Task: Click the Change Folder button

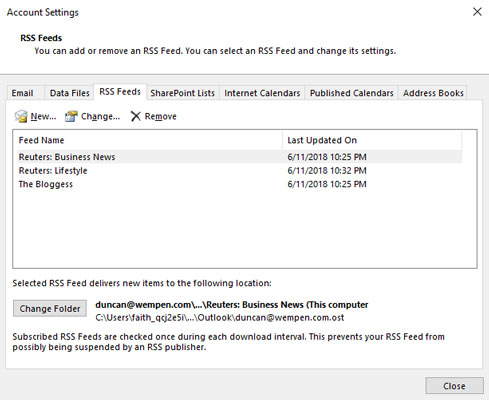Action: pos(50,308)
